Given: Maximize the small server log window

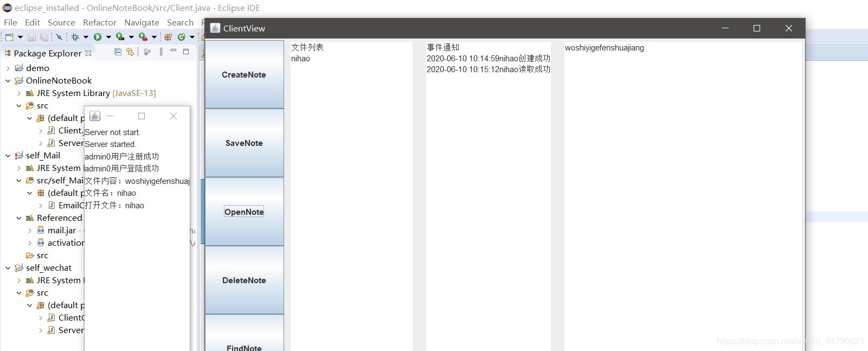Looking at the screenshot, I should (x=142, y=116).
